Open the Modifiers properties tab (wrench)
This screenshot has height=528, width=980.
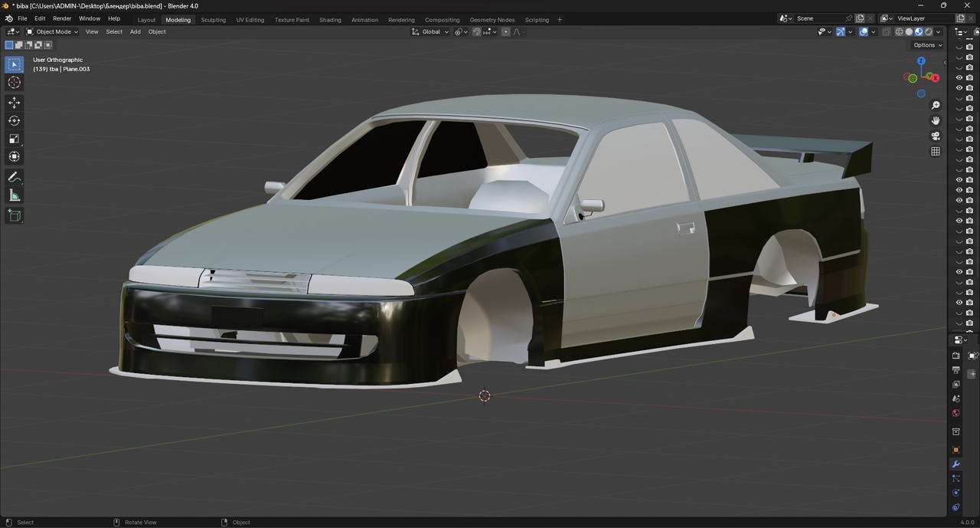pos(955,464)
